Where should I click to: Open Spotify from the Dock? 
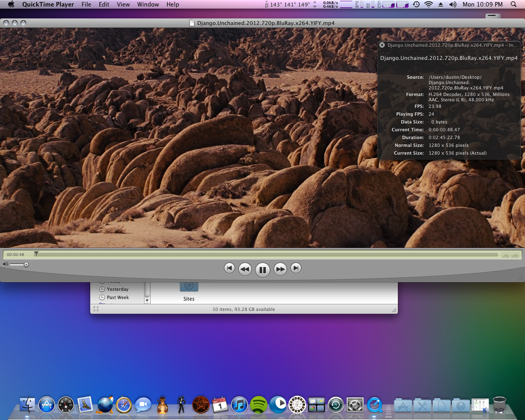click(259, 405)
